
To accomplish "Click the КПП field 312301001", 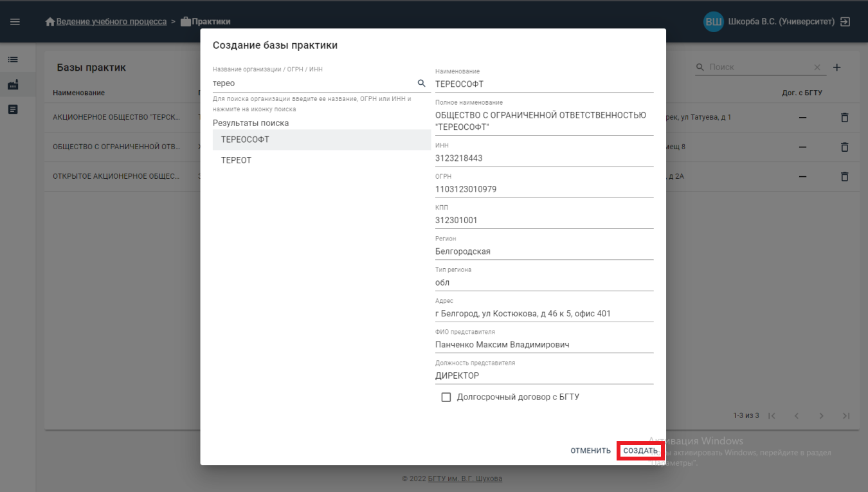I will click(x=544, y=220).
